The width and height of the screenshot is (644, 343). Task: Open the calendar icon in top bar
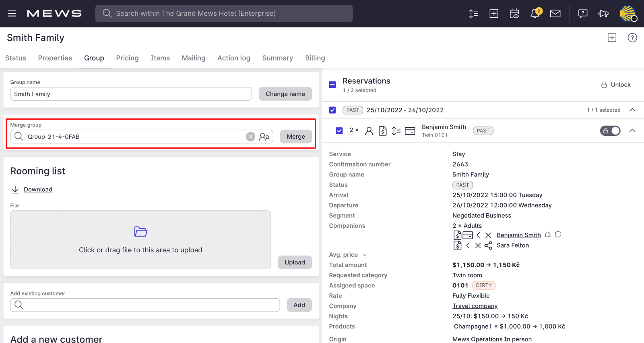pos(514,14)
